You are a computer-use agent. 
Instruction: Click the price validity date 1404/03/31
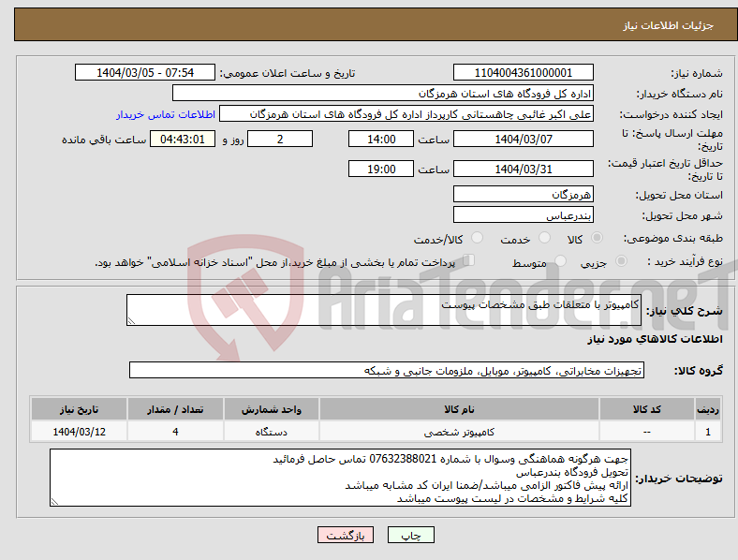(523, 169)
